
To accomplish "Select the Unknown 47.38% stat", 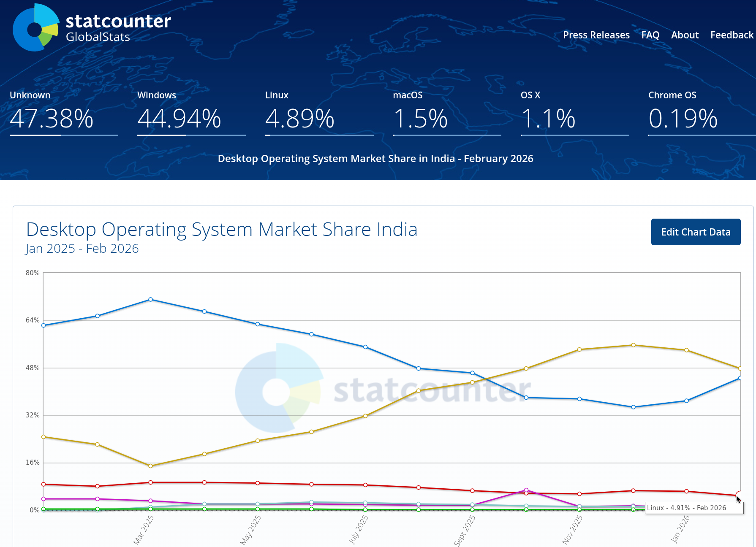I will [x=64, y=113].
